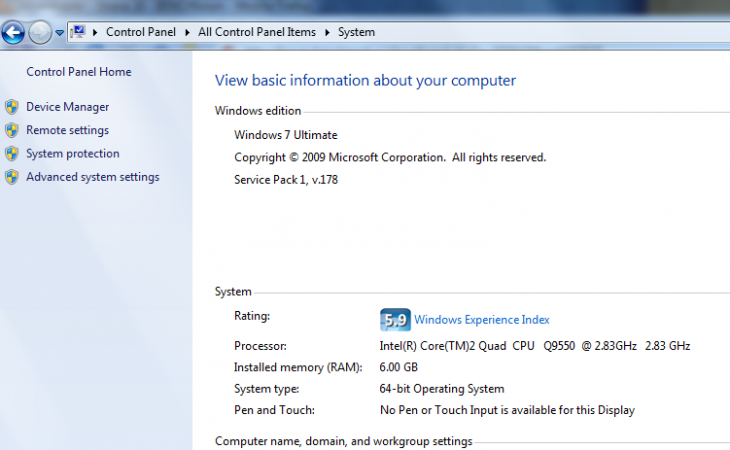Image resolution: width=730 pixels, height=450 pixels.
Task: Click the shield icon beside Device Manager
Action: pyautogui.click(x=12, y=107)
